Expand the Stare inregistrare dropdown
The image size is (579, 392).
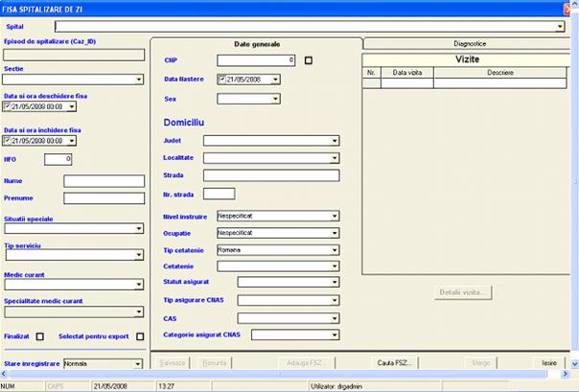pos(140,364)
